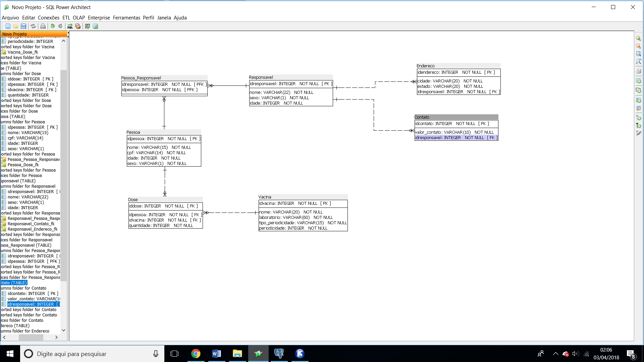Click the Zoom In magnifier icon
The height and width of the screenshot is (362, 644).
pyautogui.click(x=639, y=39)
